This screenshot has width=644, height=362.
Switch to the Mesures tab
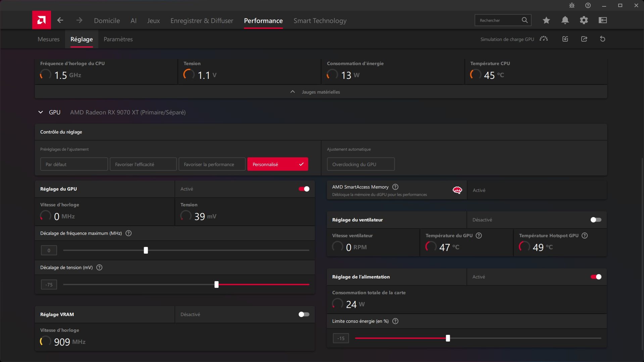pos(49,39)
